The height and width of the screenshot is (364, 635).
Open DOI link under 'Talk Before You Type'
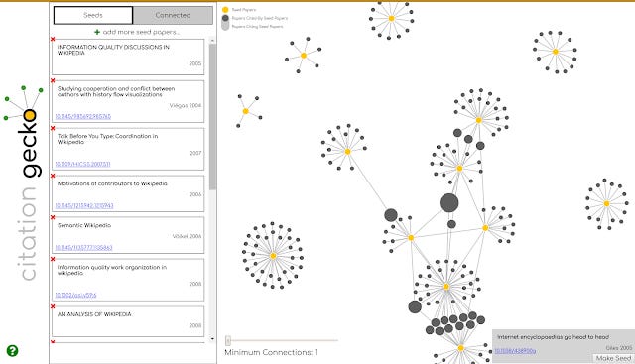[x=82, y=164]
